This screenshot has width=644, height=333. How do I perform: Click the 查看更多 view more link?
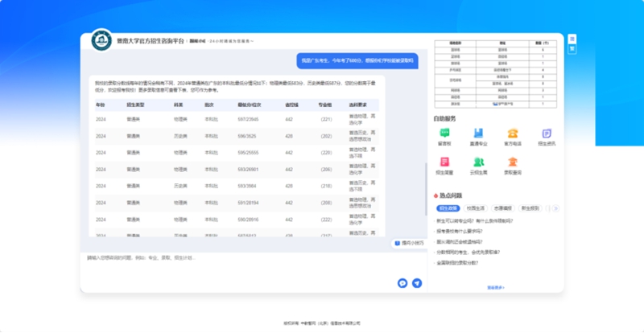[496, 287]
